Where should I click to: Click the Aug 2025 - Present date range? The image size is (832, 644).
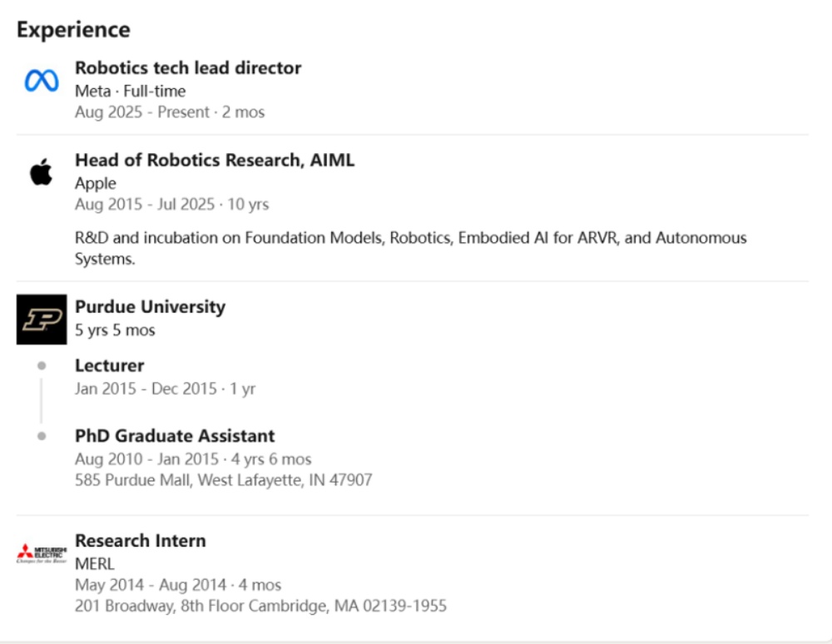point(170,112)
